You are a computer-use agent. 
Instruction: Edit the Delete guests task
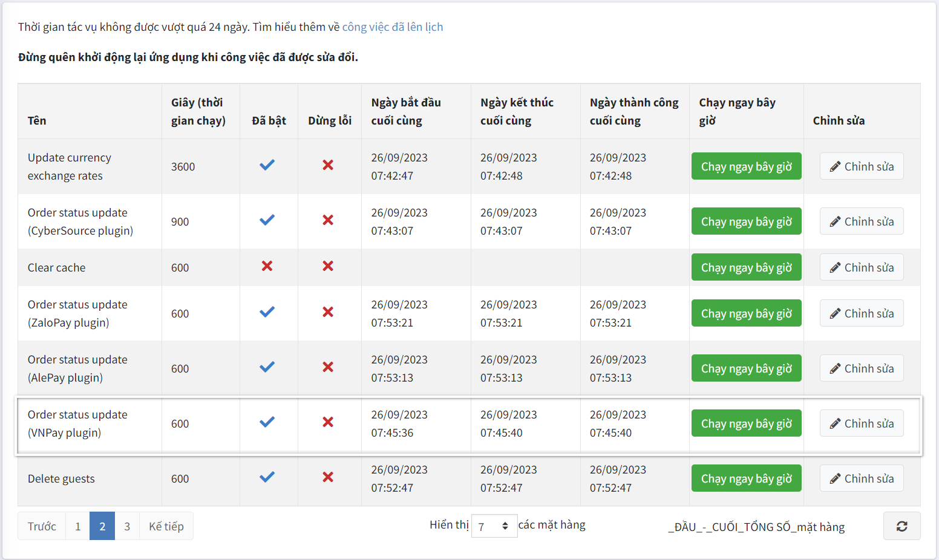[862, 478]
